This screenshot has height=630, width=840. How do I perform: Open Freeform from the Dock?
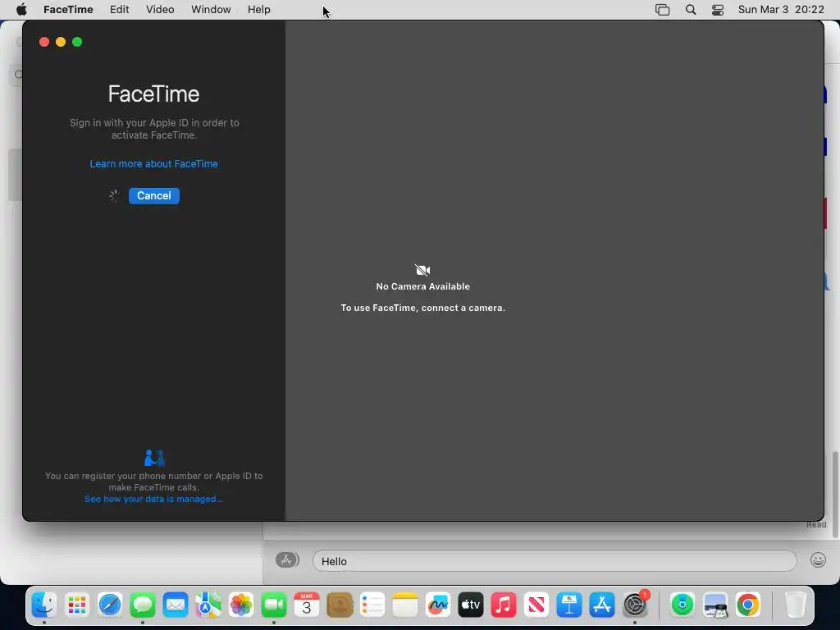[x=438, y=605]
